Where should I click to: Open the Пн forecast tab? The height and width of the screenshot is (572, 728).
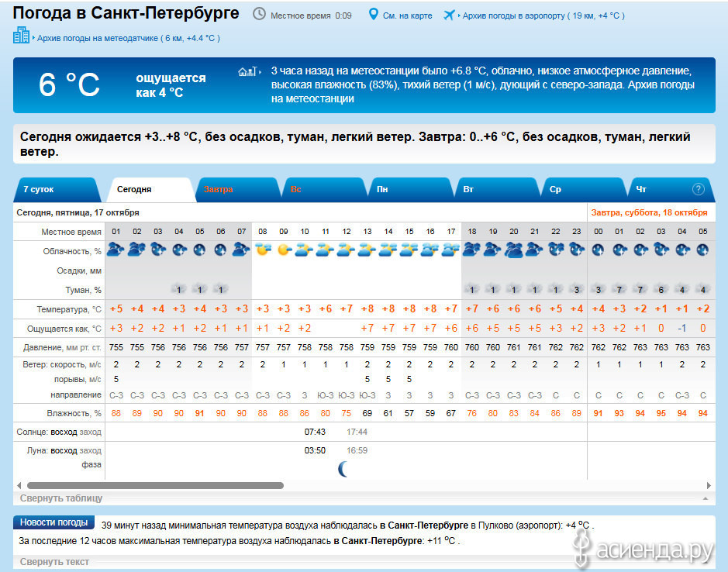[382, 189]
